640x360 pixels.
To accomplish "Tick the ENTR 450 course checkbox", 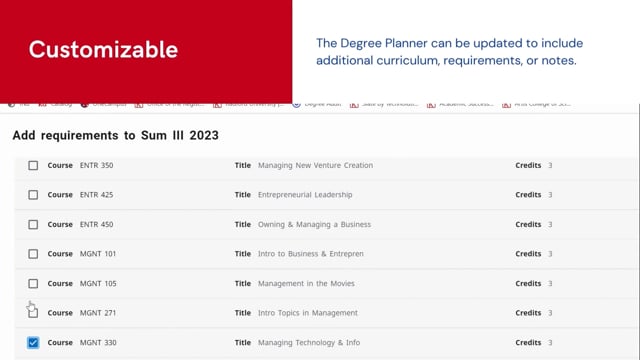I will pyautogui.click(x=33, y=224).
